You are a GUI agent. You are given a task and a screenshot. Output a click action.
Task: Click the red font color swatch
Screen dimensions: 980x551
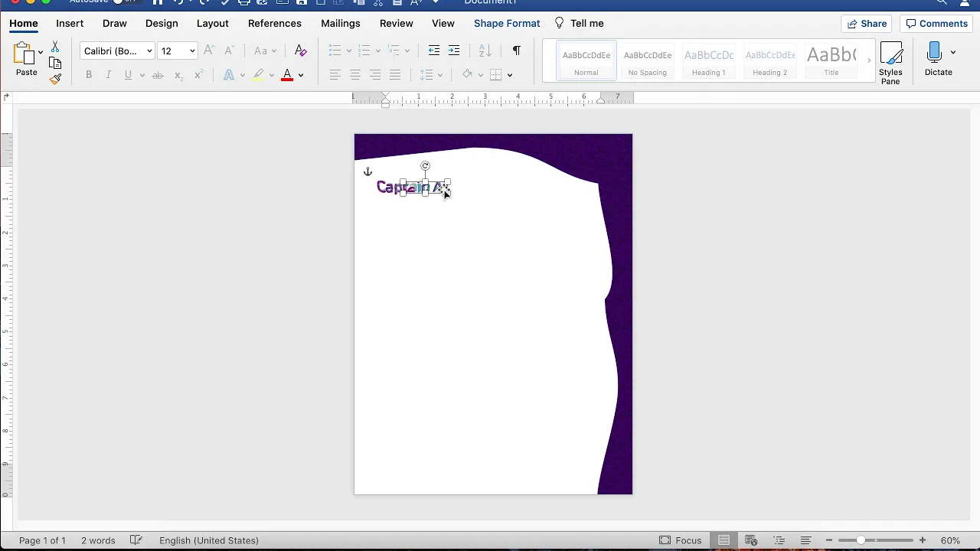(287, 75)
